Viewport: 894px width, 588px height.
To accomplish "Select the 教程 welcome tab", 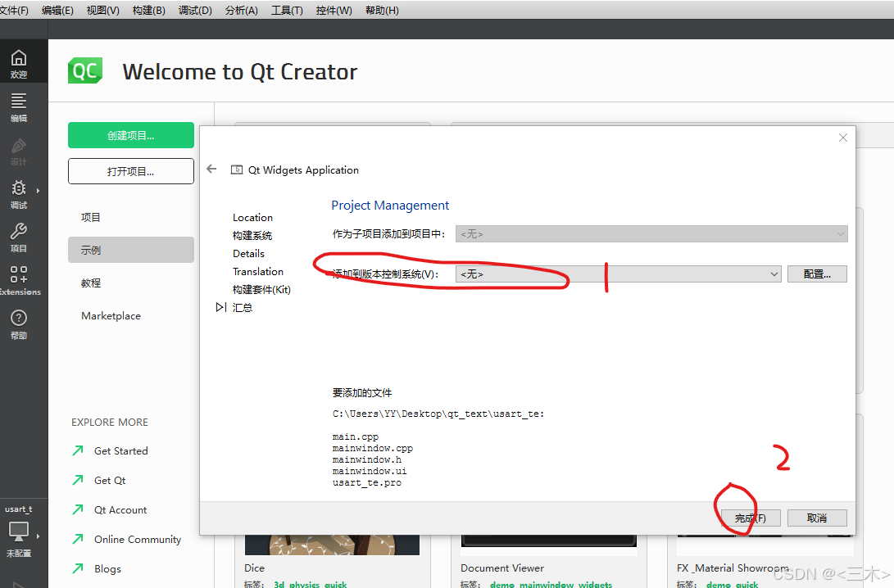I will click(130, 283).
